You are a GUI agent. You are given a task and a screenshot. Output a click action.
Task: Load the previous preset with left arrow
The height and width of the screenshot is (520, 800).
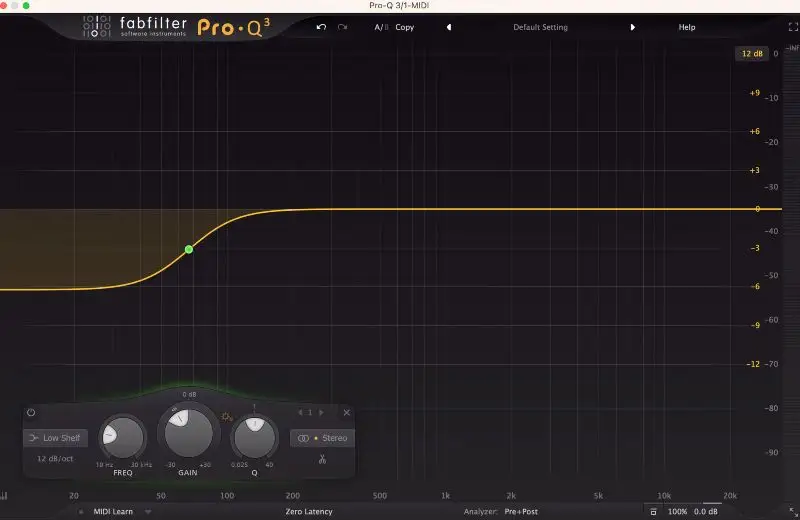(x=448, y=27)
